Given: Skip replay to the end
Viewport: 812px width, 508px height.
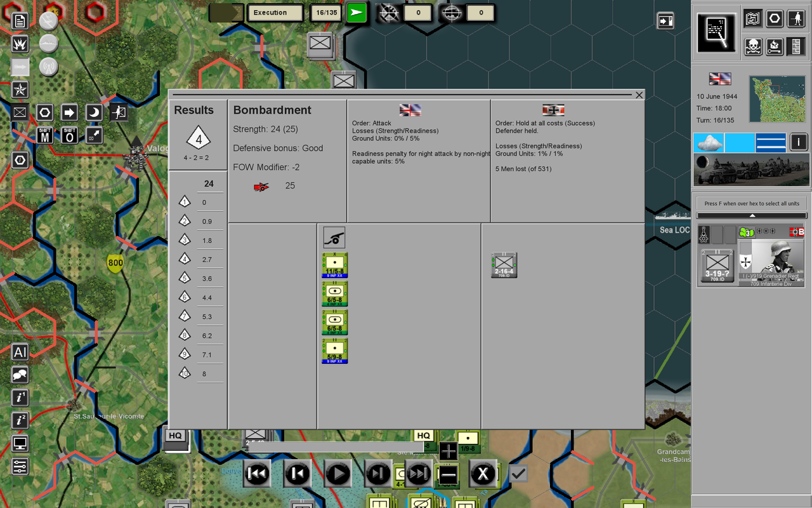Looking at the screenshot, I should [x=419, y=473].
